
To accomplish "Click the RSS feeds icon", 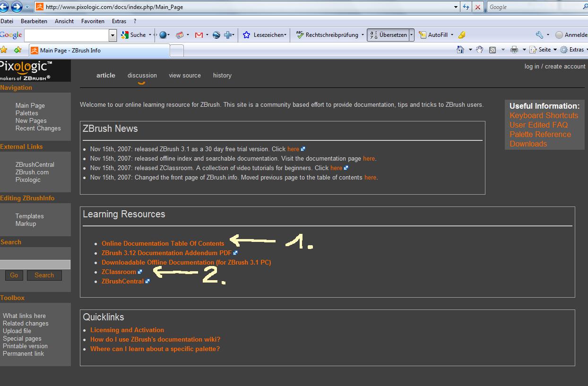I will [492, 50].
